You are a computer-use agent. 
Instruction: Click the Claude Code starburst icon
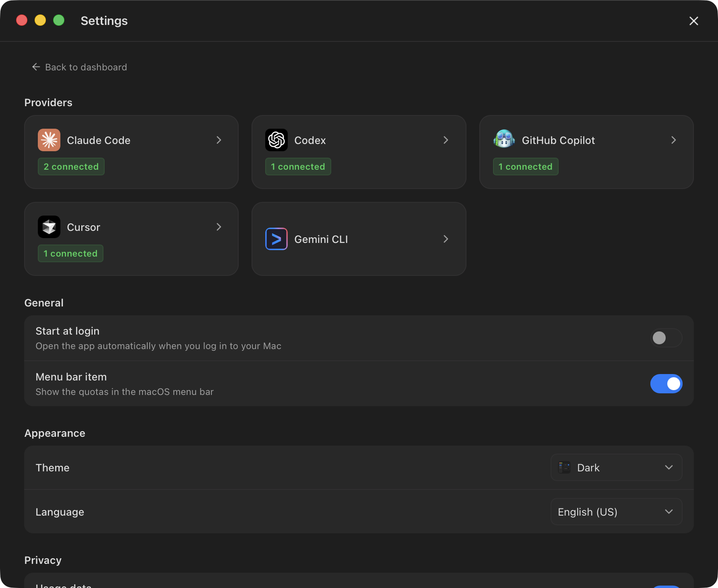[x=49, y=140]
